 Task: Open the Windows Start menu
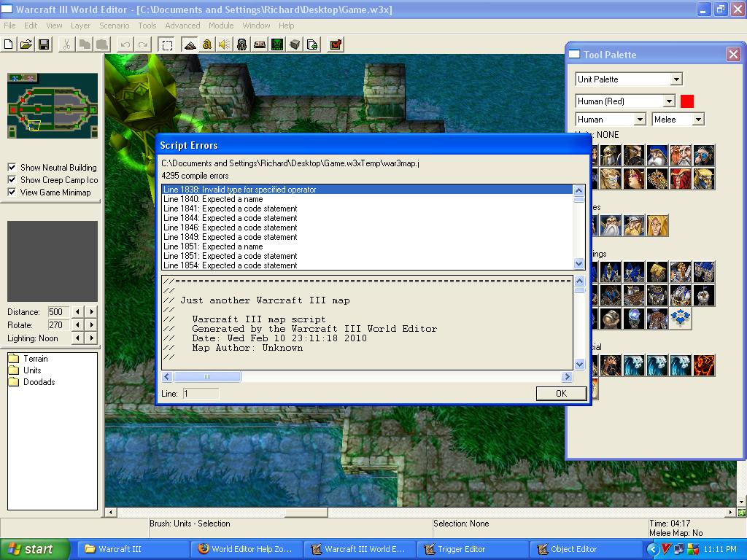(x=34, y=549)
